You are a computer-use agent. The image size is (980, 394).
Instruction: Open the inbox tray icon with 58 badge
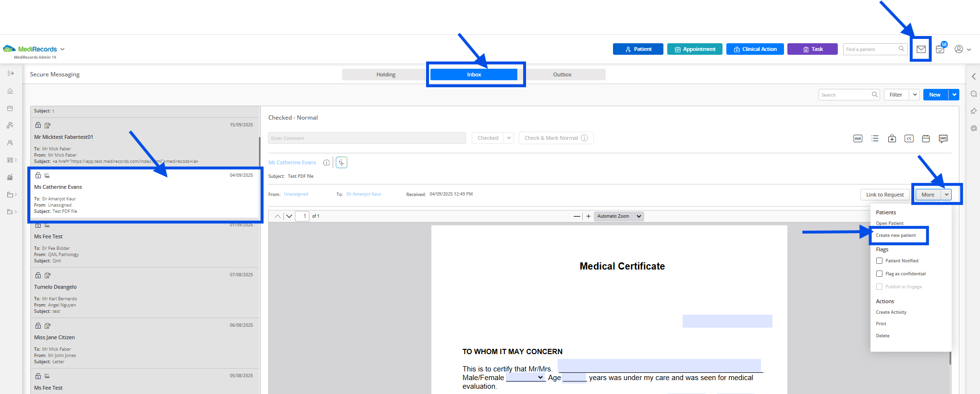point(940,49)
